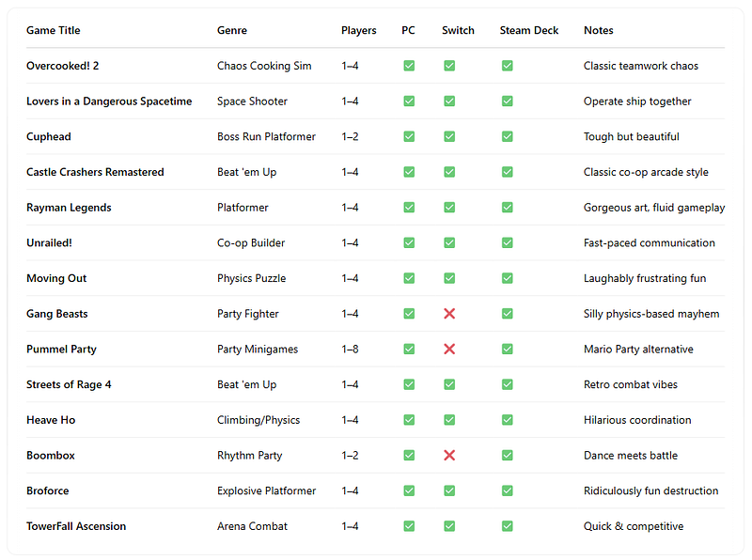Viewport: 752px width, 560px height.
Task: Click the red X Switch icon for Gang Beasts
Action: coord(449,314)
